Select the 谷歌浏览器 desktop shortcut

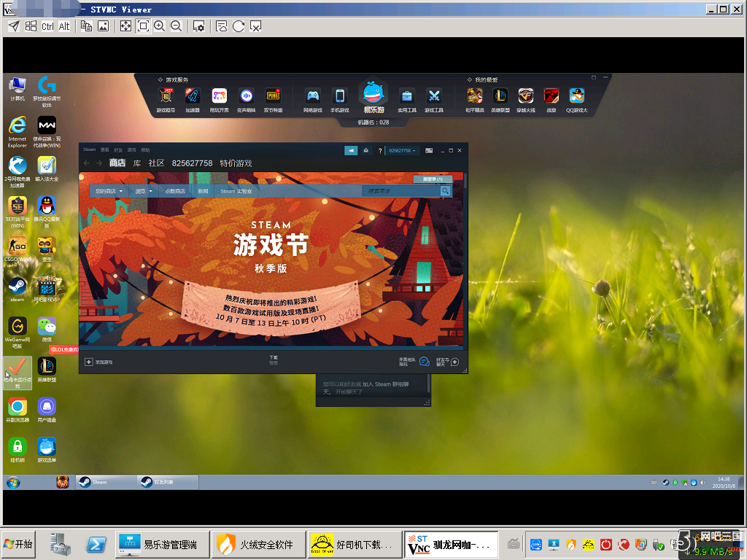(x=18, y=410)
